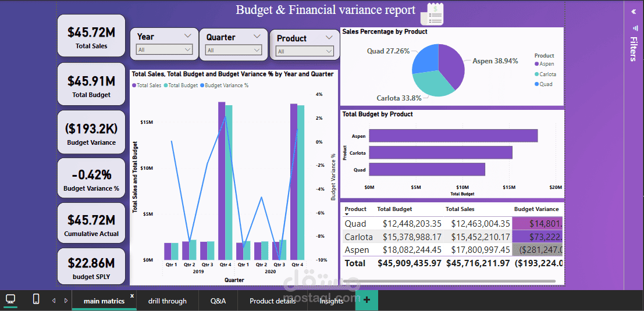644x311 pixels.
Task: Click the $12,448,203.35 table cell
Action: pos(412,224)
